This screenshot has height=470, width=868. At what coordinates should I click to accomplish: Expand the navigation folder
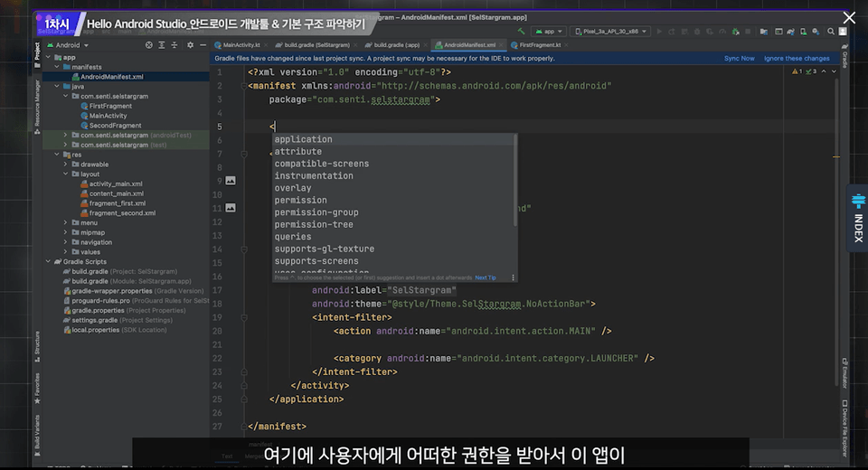pos(65,242)
